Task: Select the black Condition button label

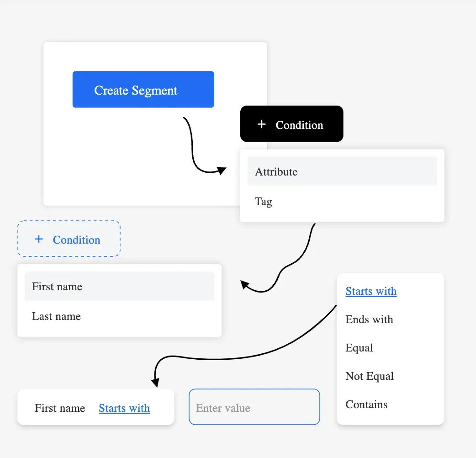Action: coord(299,125)
